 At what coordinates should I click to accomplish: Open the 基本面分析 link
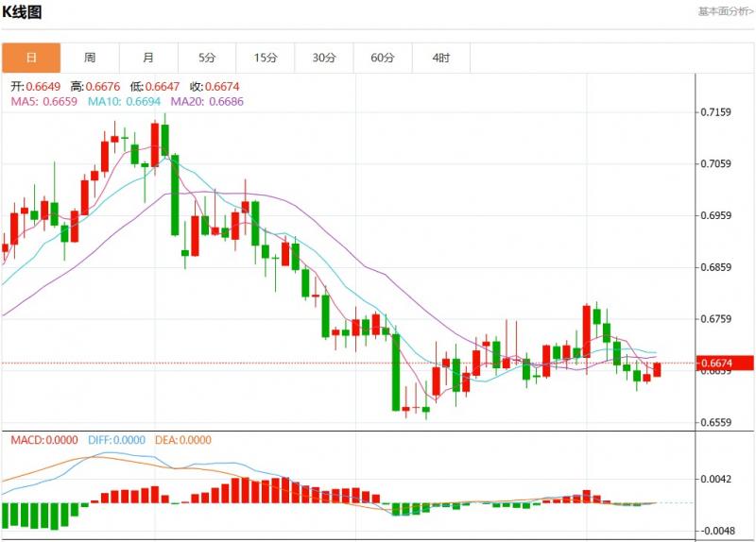click(x=726, y=11)
